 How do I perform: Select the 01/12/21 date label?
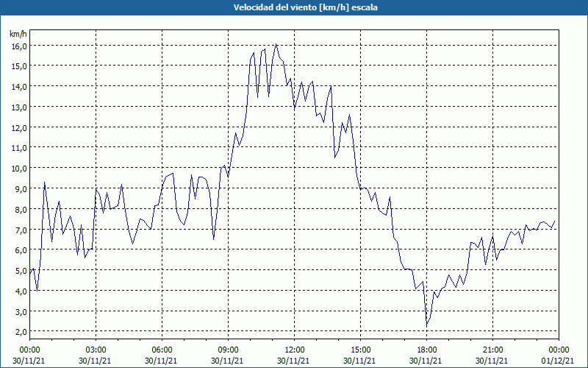[x=558, y=361]
